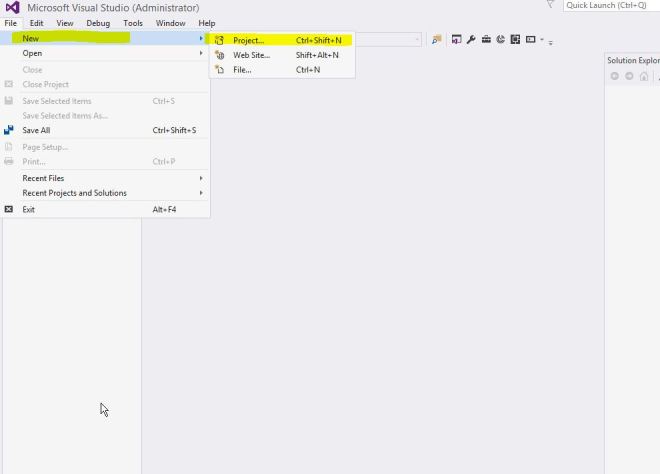The image size is (660, 474).
Task: Select Web Site from the New submenu
Action: [x=251, y=55]
